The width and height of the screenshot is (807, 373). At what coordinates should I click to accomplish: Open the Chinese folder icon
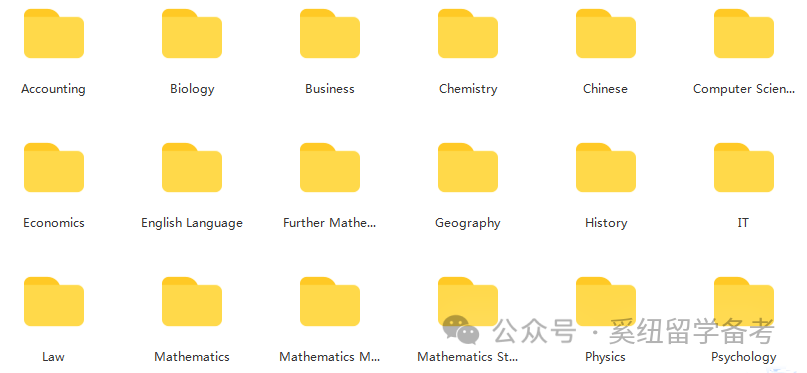[605, 33]
